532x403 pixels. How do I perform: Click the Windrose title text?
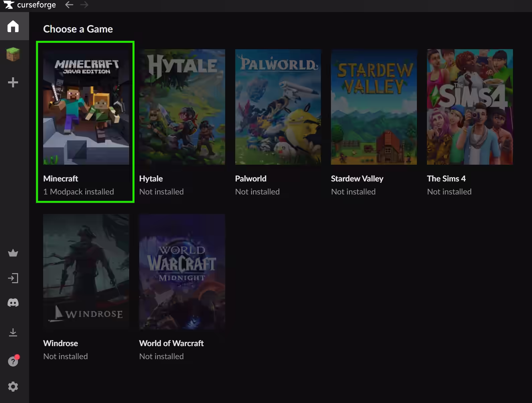point(61,343)
